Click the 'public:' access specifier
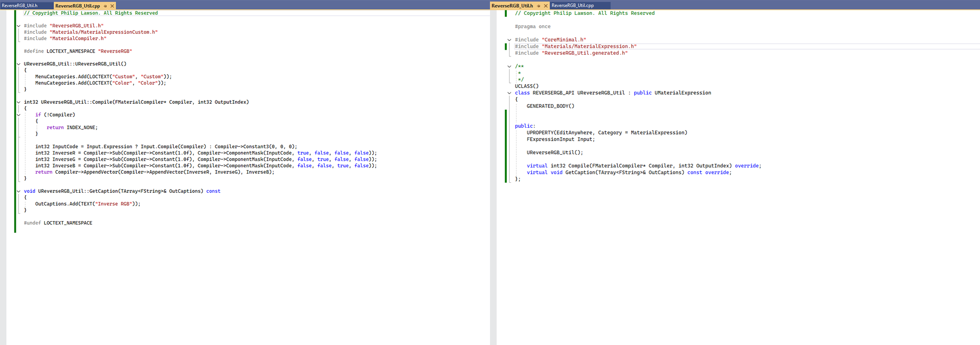Screen dimensions: 980x345 (x=525, y=126)
